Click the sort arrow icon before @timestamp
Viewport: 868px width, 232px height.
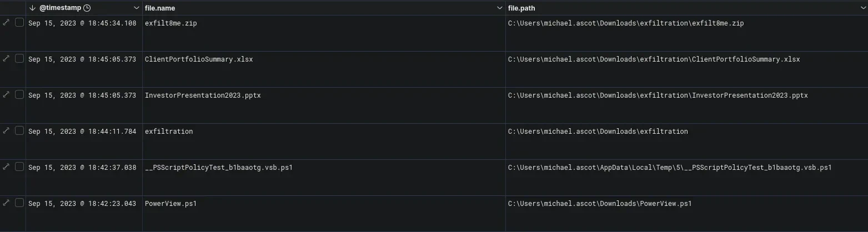click(x=33, y=8)
